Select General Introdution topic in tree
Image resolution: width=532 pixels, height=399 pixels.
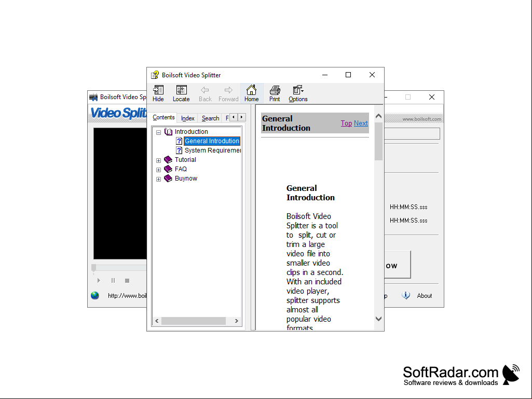[212, 141]
